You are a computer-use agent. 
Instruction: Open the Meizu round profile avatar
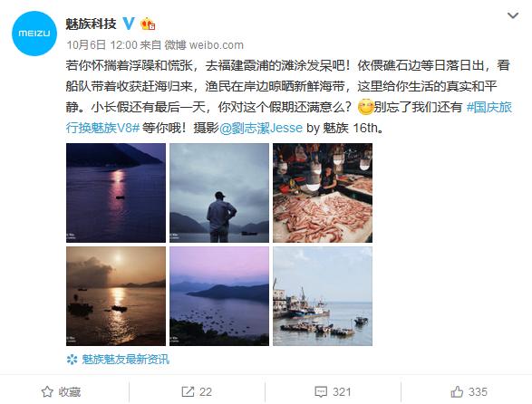pyautogui.click(x=34, y=34)
